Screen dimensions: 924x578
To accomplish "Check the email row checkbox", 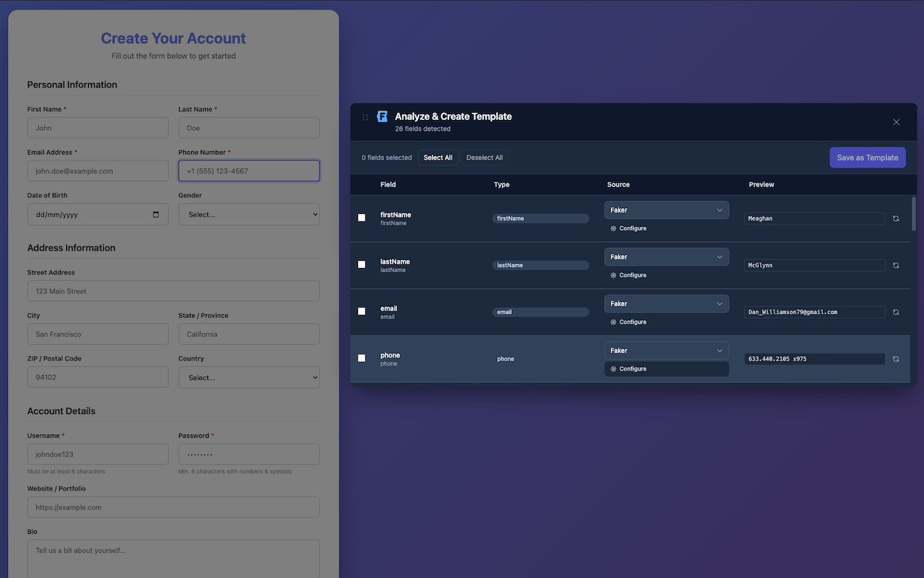I will pos(361,311).
